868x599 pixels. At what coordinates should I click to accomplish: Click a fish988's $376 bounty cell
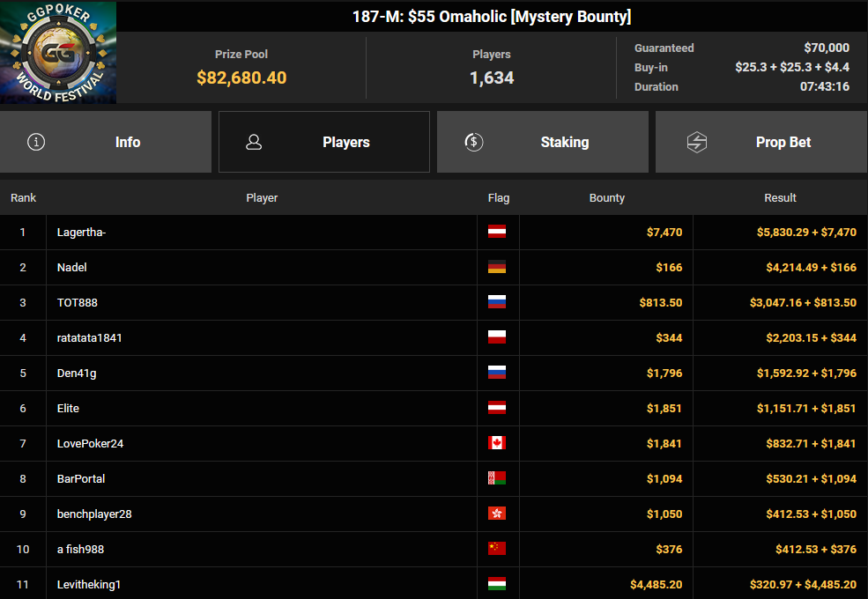(606, 549)
